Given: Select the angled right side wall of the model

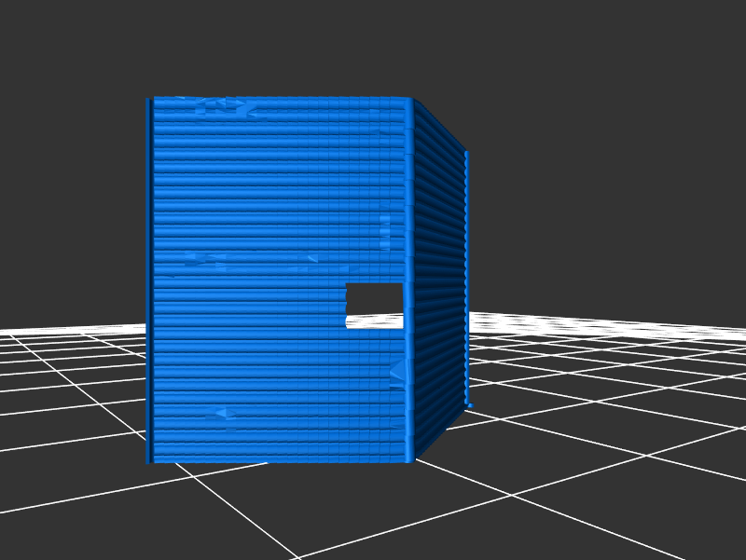Looking at the screenshot, I should [438, 280].
